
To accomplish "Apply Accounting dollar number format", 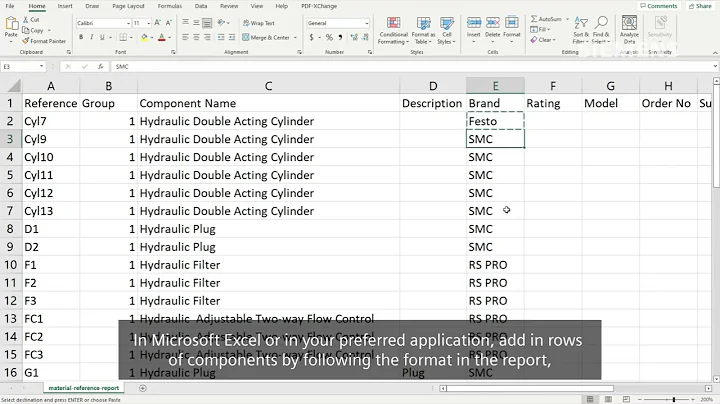I will [311, 37].
